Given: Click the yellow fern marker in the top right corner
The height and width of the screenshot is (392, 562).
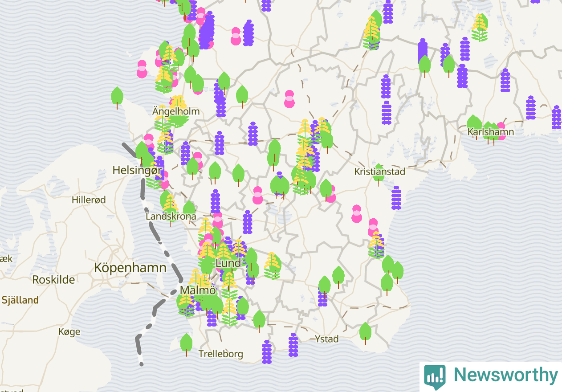Looking at the screenshot, I should pos(480,28).
